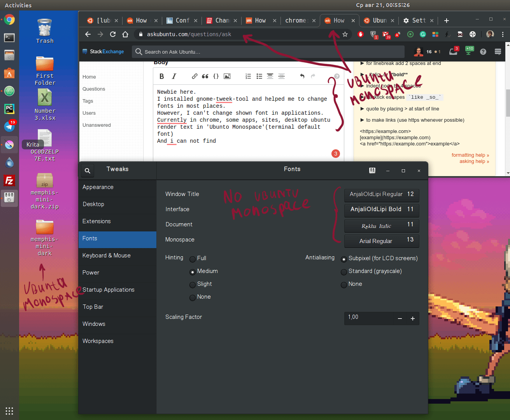Screen dimensions: 510x420
Task: Insert an image into the question body
Action: coord(227,76)
